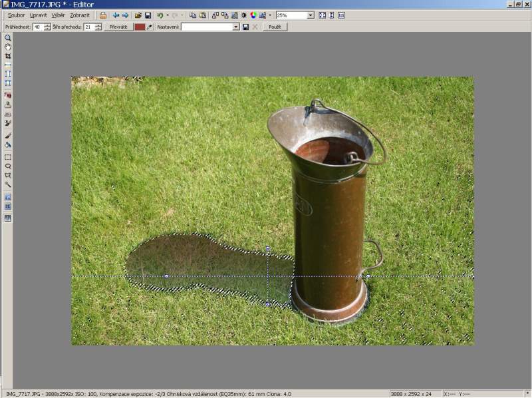Select the Rectangular selection tool
Viewport: 532px width, 398px height.
click(x=8, y=157)
